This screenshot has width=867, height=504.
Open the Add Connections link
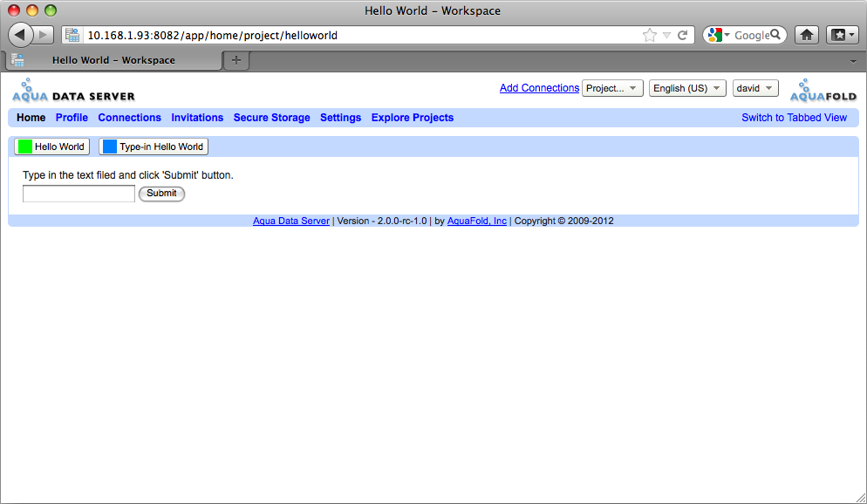(x=539, y=88)
